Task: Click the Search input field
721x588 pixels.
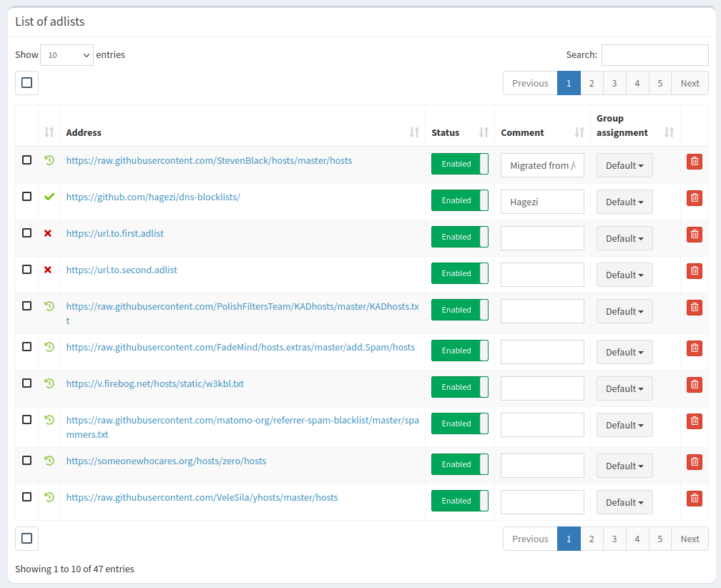Action: point(654,55)
